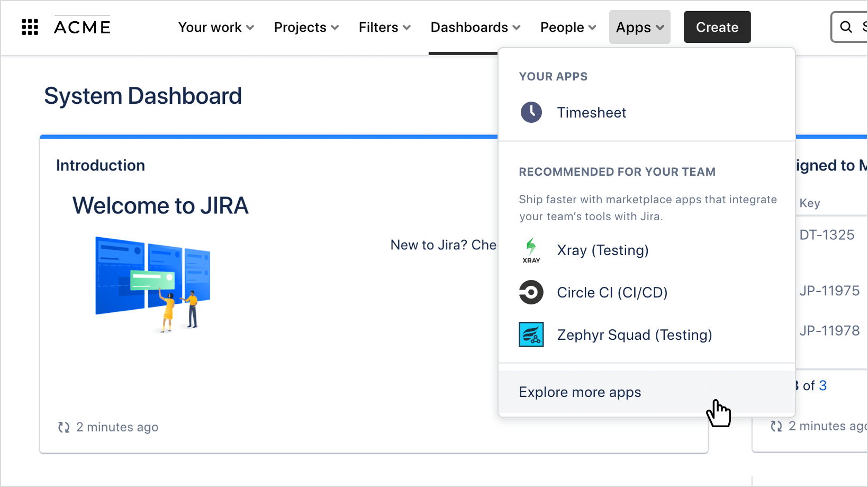Expand the Projects dropdown
This screenshot has width=868, height=487.
(x=306, y=27)
